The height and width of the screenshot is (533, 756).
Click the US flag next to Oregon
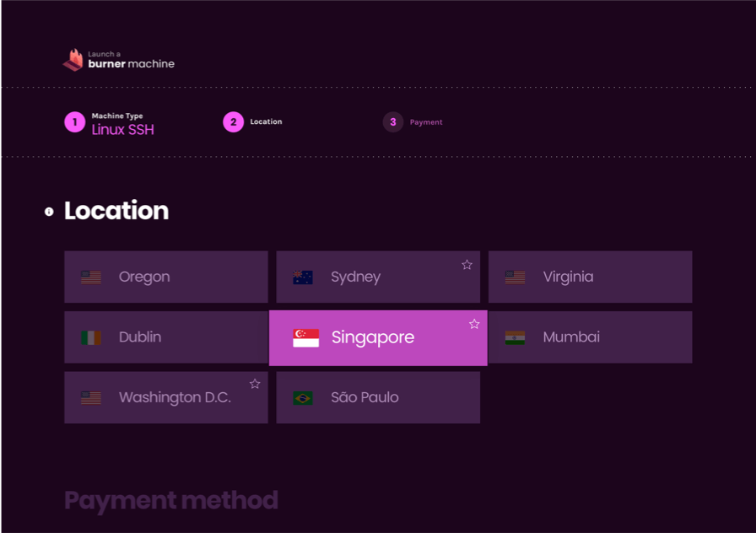(x=91, y=277)
